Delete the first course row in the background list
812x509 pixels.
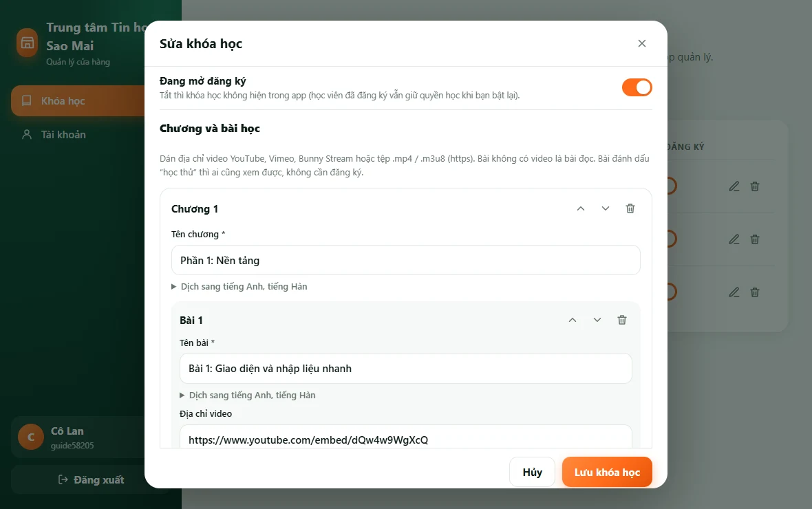tap(755, 186)
